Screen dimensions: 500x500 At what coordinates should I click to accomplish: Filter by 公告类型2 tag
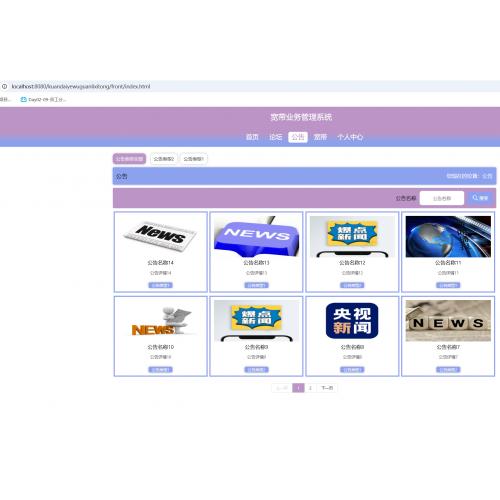(x=164, y=159)
